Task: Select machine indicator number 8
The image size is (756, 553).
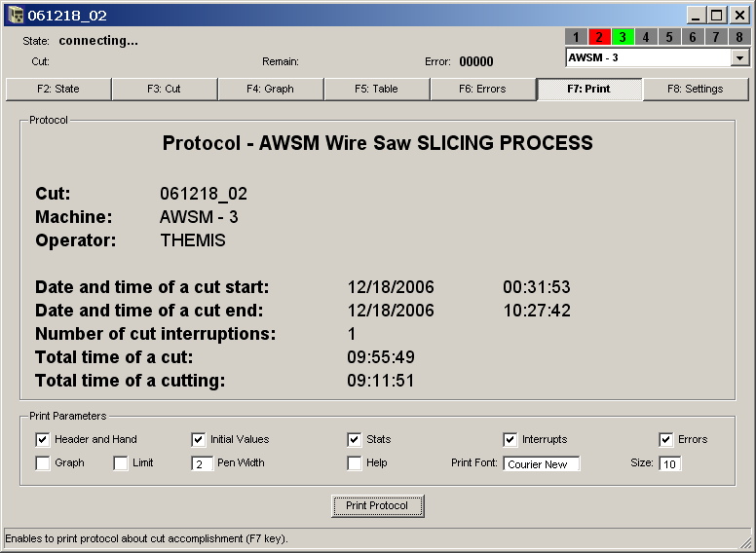Action: (739, 37)
